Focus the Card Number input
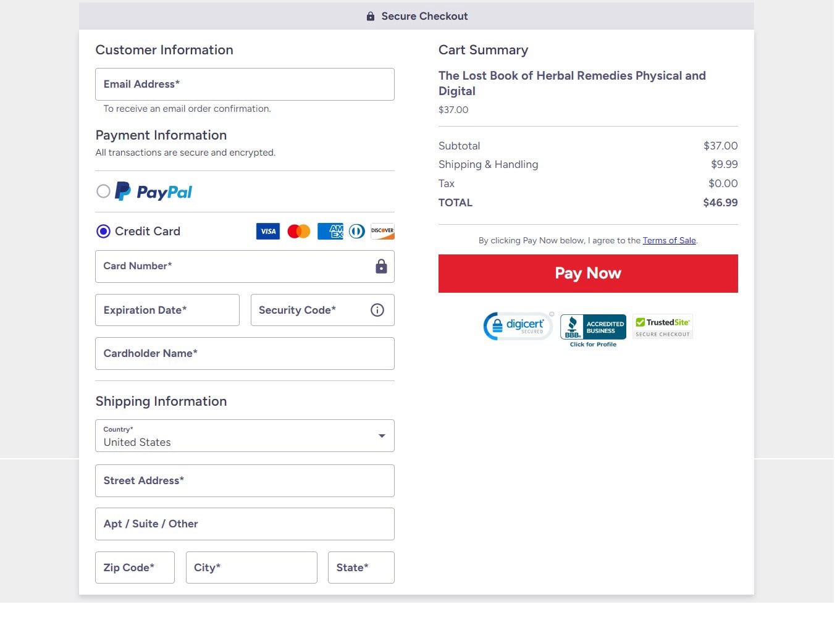 click(x=235, y=267)
